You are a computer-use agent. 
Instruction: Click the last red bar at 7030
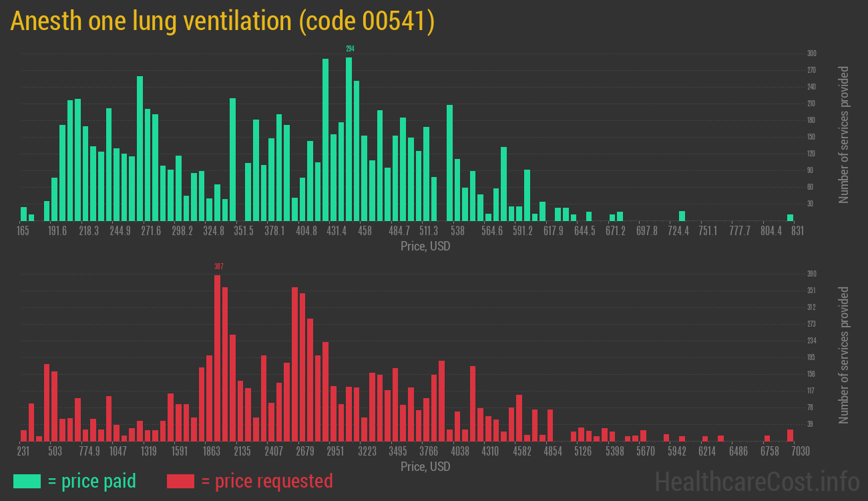coord(790,435)
